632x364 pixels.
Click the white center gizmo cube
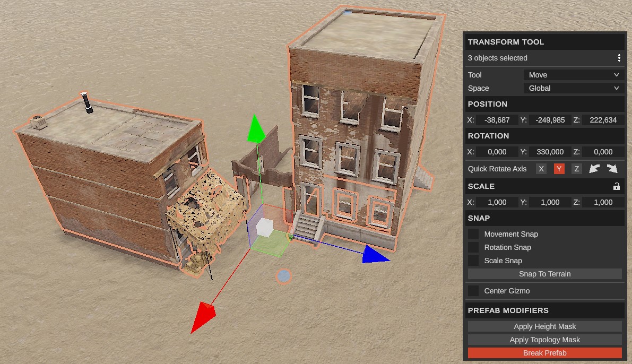[x=265, y=227]
